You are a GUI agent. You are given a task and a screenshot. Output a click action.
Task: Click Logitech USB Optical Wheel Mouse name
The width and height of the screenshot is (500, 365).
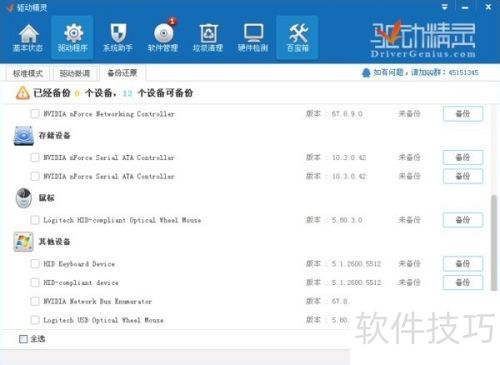[x=103, y=320]
